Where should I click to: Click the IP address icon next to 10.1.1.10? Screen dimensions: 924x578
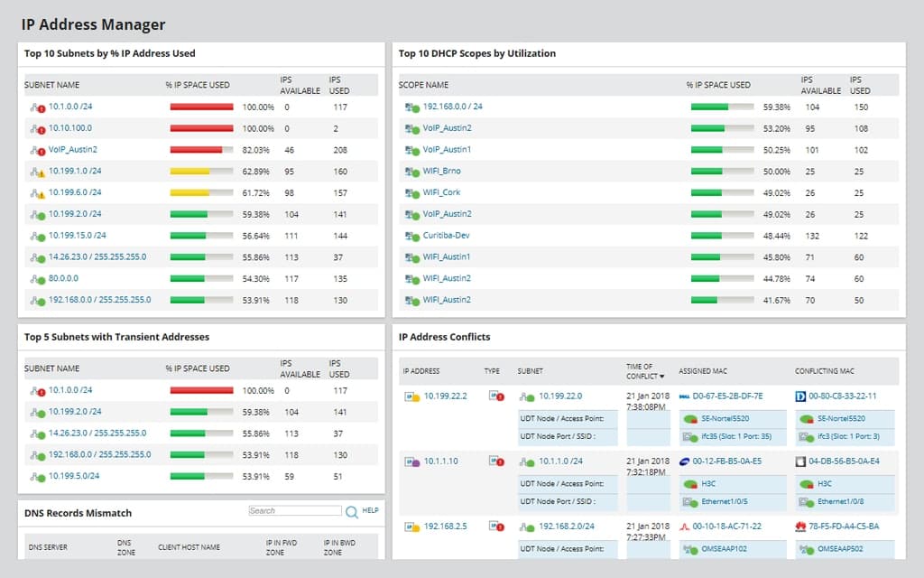tap(411, 461)
